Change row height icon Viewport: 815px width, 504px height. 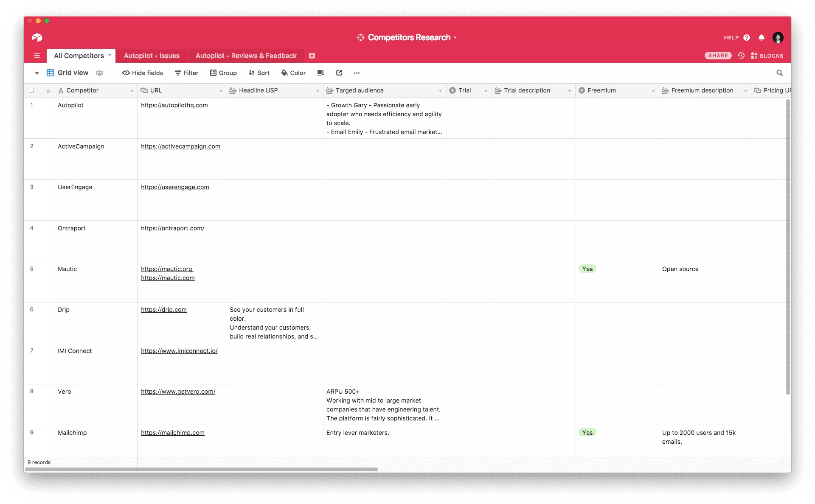point(320,73)
